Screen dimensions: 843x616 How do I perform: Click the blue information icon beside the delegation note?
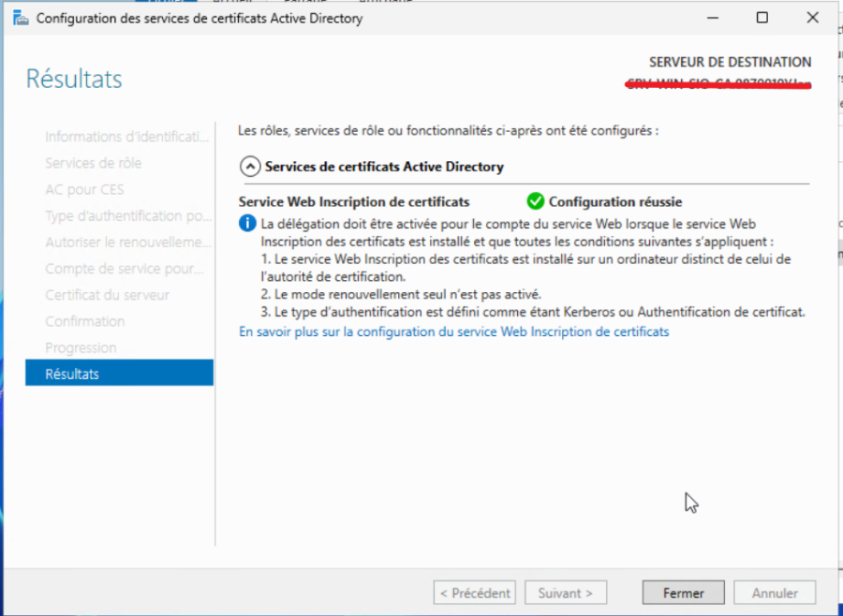click(247, 224)
